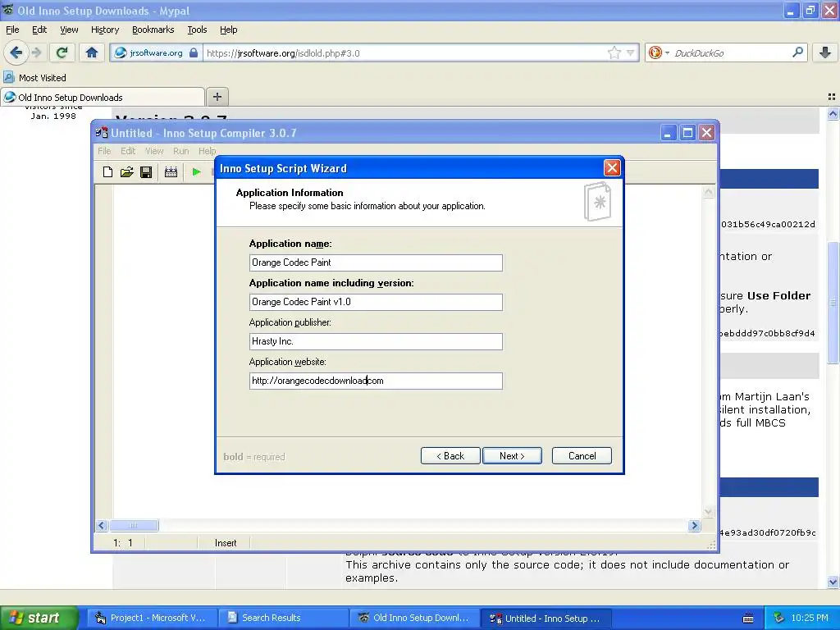Click the web page scrollbar up arrow

tap(833, 113)
